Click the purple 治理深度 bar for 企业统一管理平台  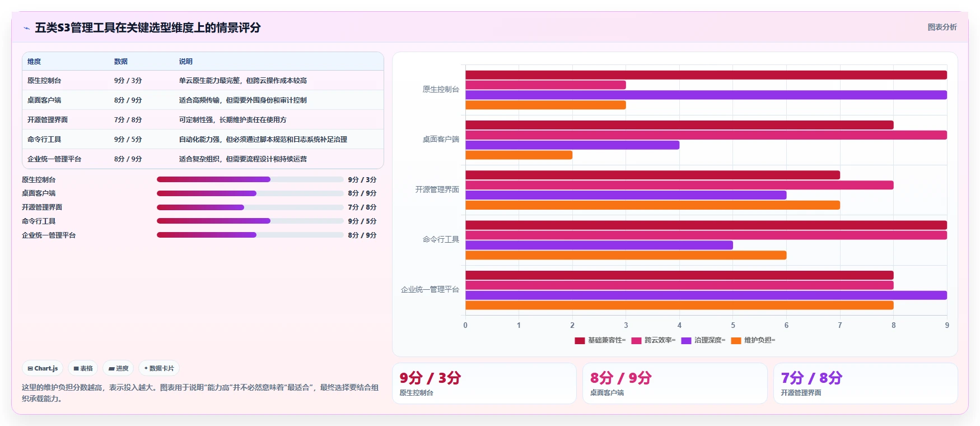(706, 295)
